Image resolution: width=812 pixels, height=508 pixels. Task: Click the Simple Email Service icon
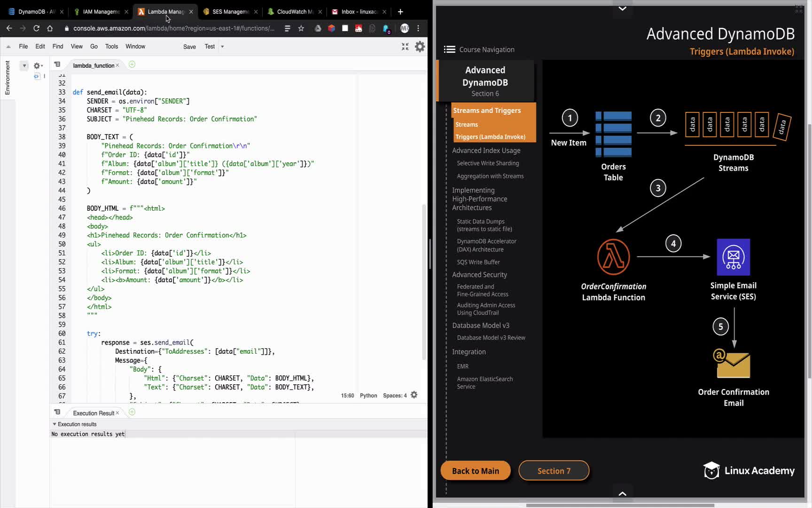tap(733, 257)
